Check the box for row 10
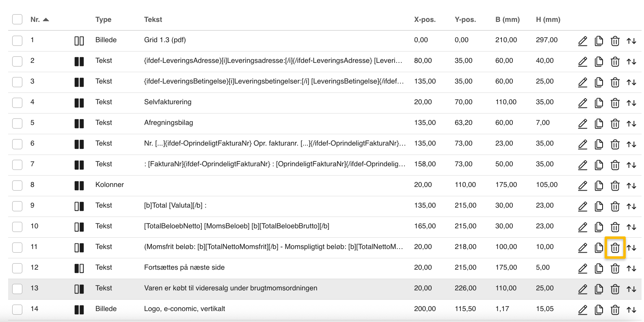 pos(17,226)
